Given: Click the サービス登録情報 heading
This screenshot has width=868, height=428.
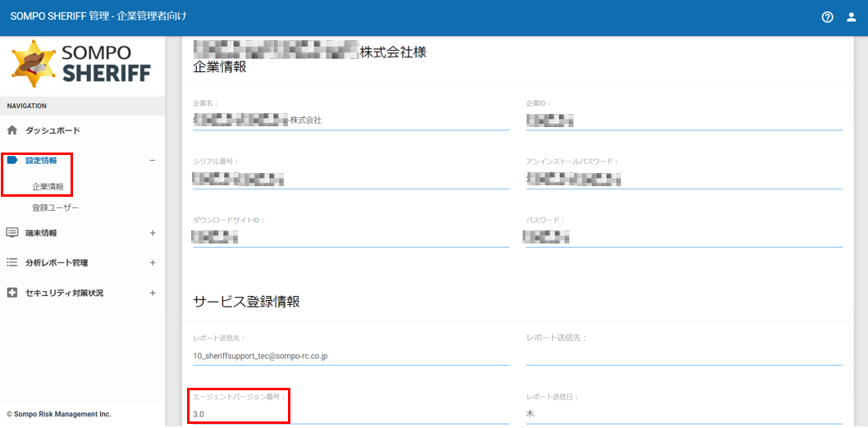Looking at the screenshot, I should pyautogui.click(x=247, y=302).
